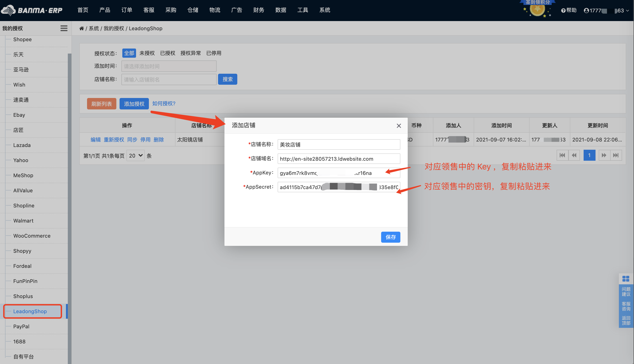Collapse the 我的授权 sidebar menu
The width and height of the screenshot is (634, 364).
pos(64,28)
